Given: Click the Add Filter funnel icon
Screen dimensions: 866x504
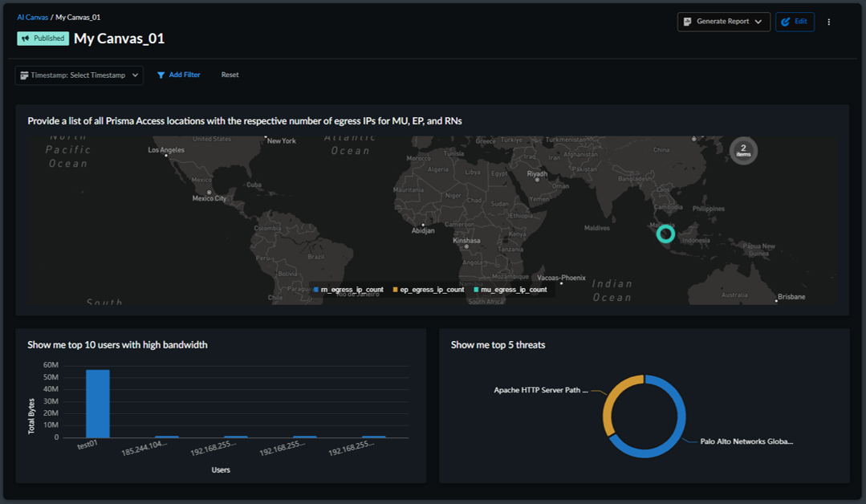Looking at the screenshot, I should pyautogui.click(x=161, y=75).
